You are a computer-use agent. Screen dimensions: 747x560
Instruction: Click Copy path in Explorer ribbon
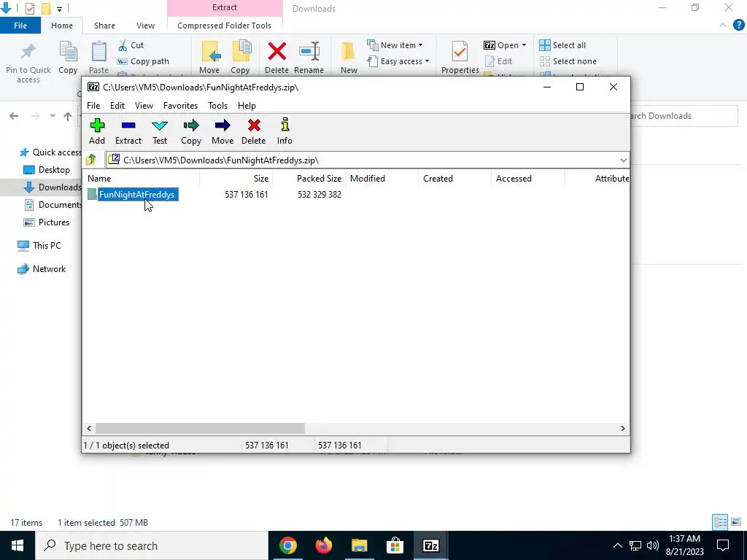click(x=144, y=61)
